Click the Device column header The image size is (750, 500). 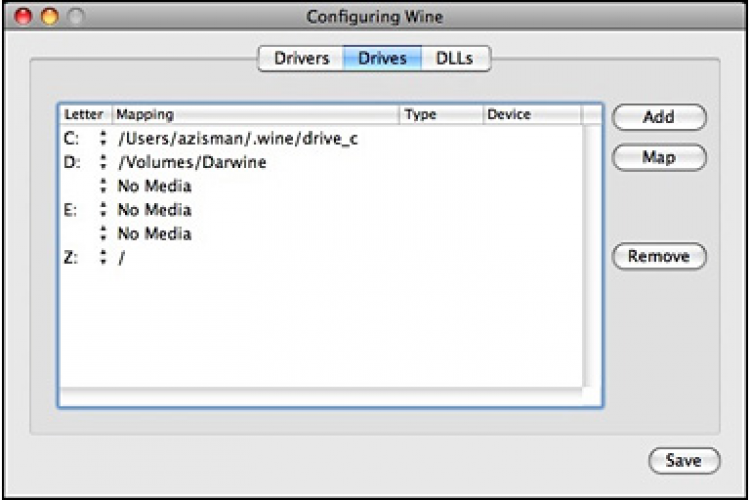(x=532, y=114)
